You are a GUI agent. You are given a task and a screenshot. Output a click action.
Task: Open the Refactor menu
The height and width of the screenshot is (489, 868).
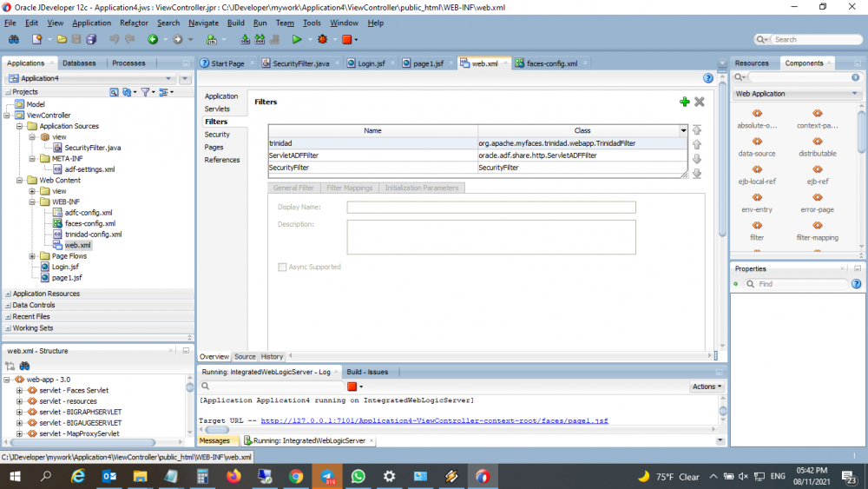pos(134,23)
